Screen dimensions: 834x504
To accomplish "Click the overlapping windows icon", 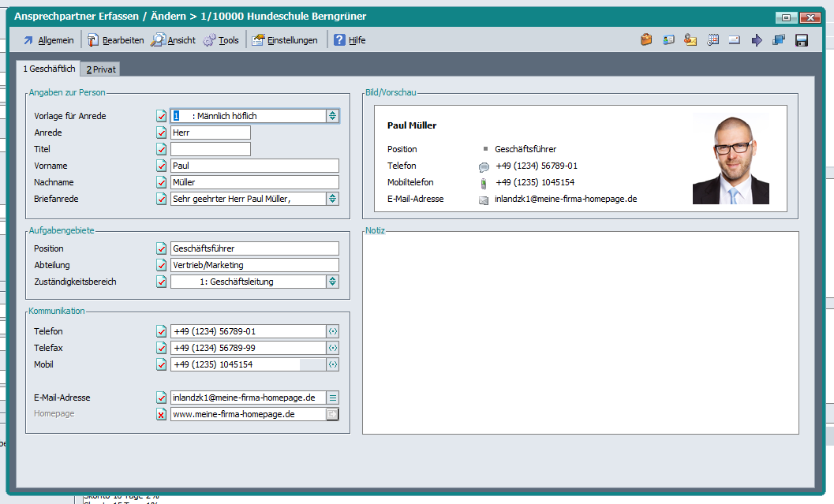I will tap(779, 40).
